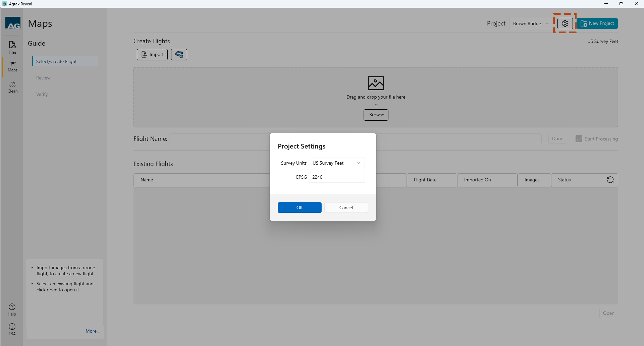The height and width of the screenshot is (346, 644).
Task: Click the cloud download icon button
Action: pos(179,55)
